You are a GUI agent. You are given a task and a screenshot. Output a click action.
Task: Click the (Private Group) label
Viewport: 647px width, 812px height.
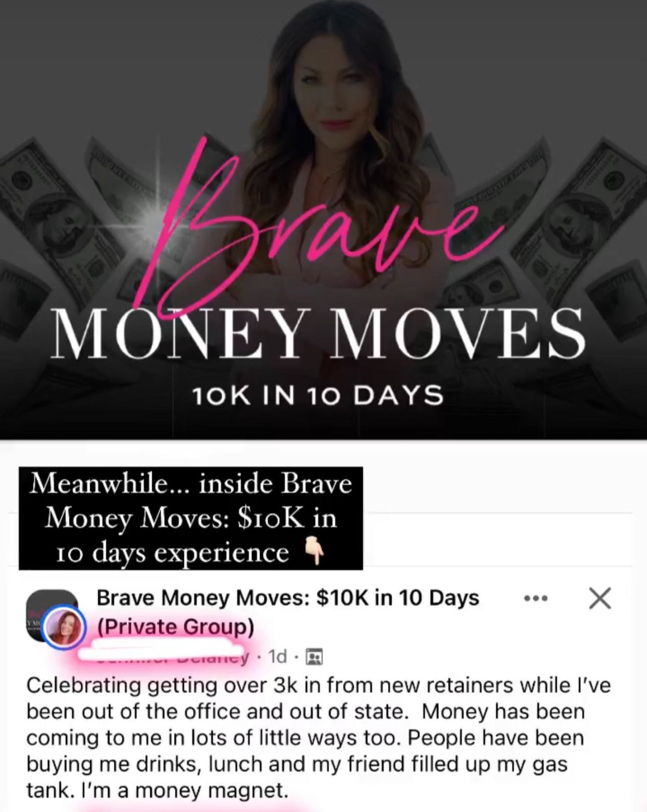tap(175, 627)
